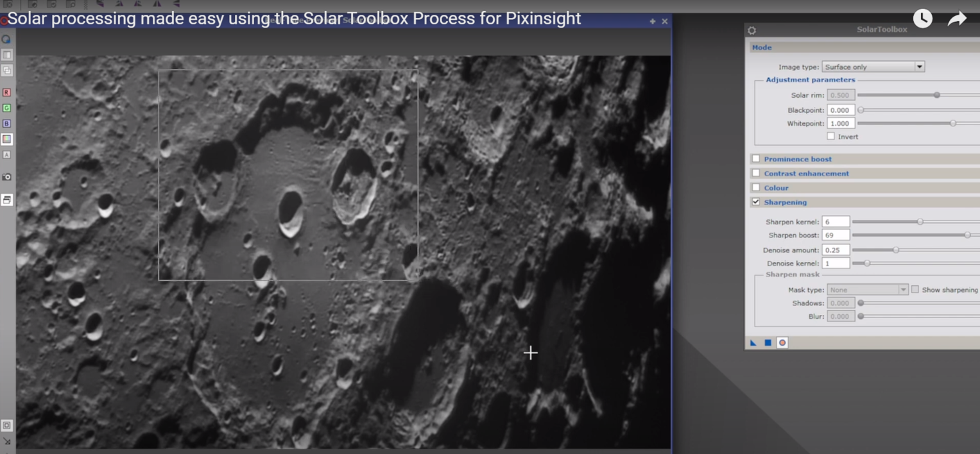Click the Sharpen kernel slider handle
This screenshot has height=454, width=980.
[920, 222]
